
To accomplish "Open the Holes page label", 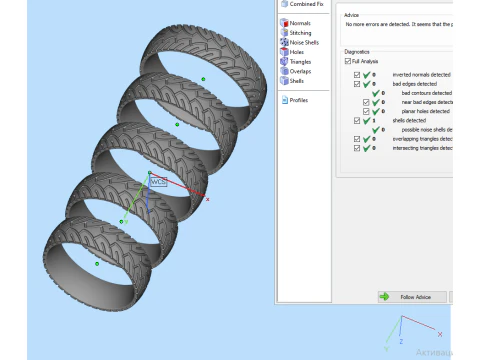I will click(296, 52).
